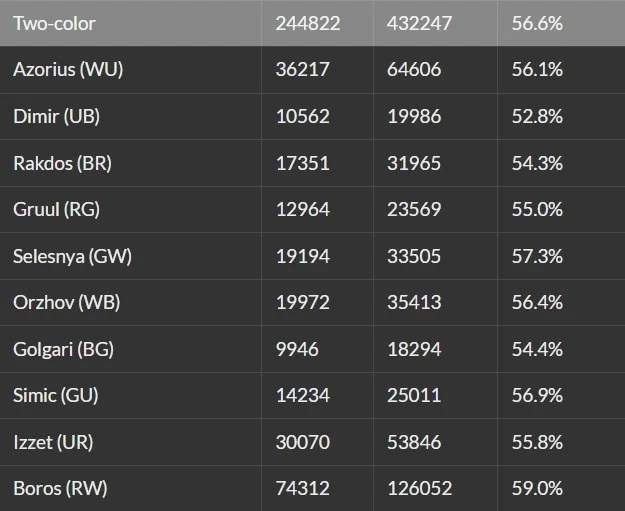Select the Two-color header row
The width and height of the screenshot is (625, 511).
coord(312,23)
